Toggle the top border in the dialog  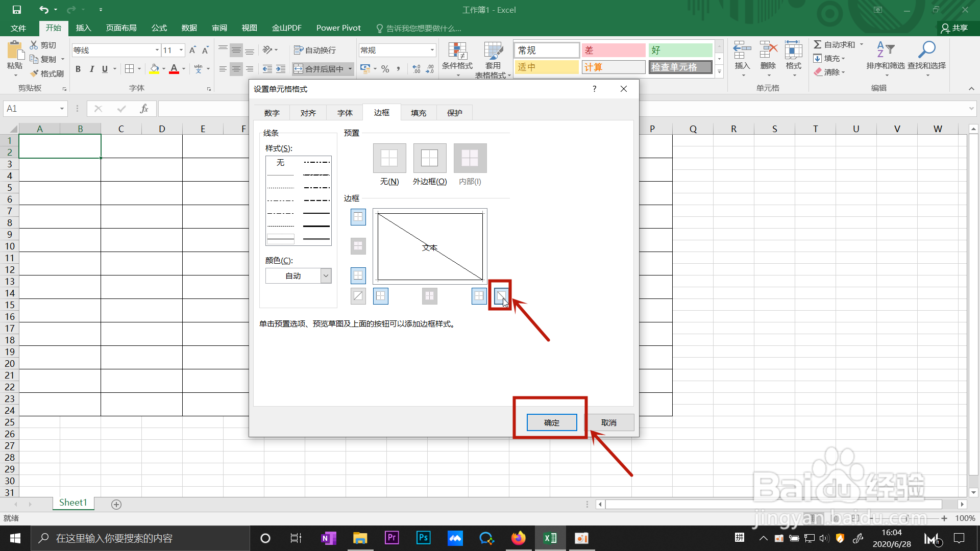[x=358, y=217]
